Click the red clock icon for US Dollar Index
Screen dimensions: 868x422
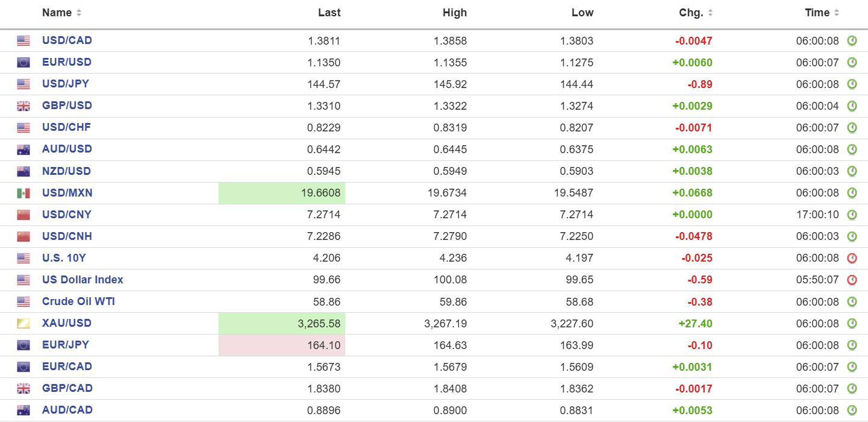coord(852,280)
